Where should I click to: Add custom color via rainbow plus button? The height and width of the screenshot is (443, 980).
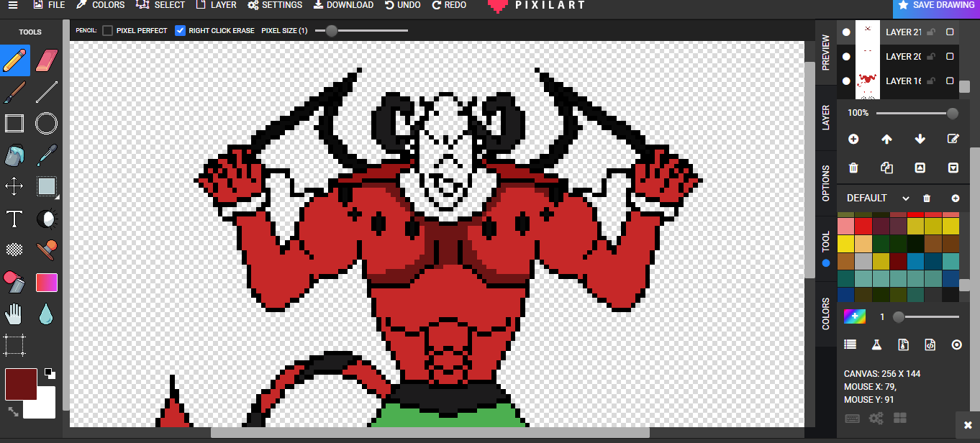pos(855,316)
